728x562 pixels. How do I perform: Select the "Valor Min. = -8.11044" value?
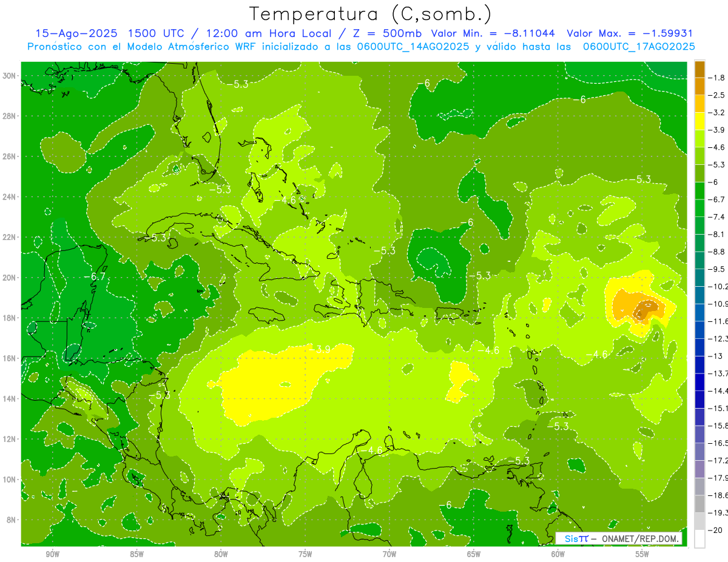494,33
